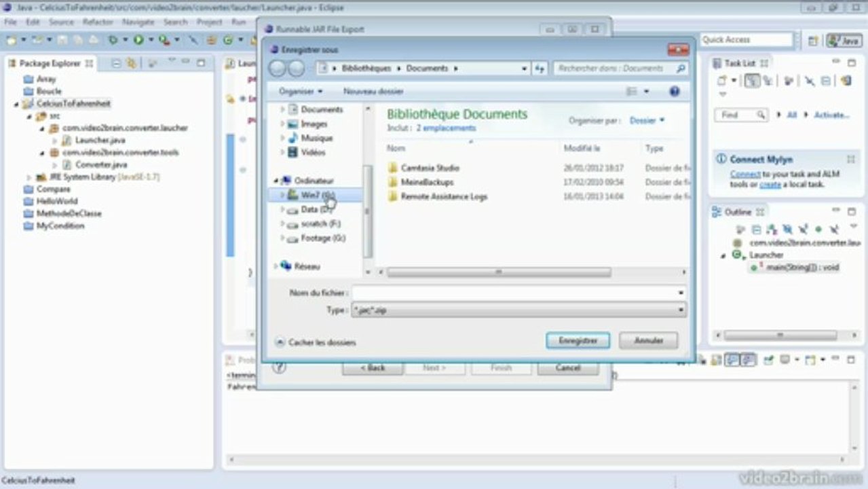Click the Find field in Task List
This screenshot has width=868, height=489.
click(x=740, y=115)
